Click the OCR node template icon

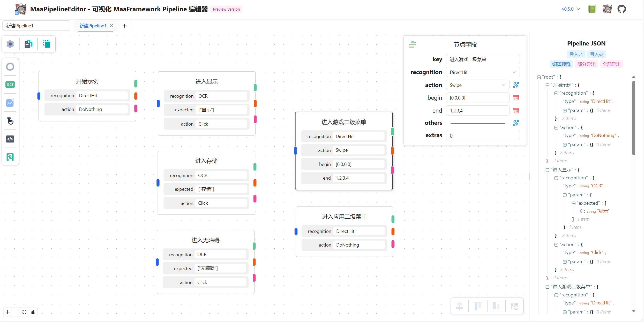click(x=10, y=85)
